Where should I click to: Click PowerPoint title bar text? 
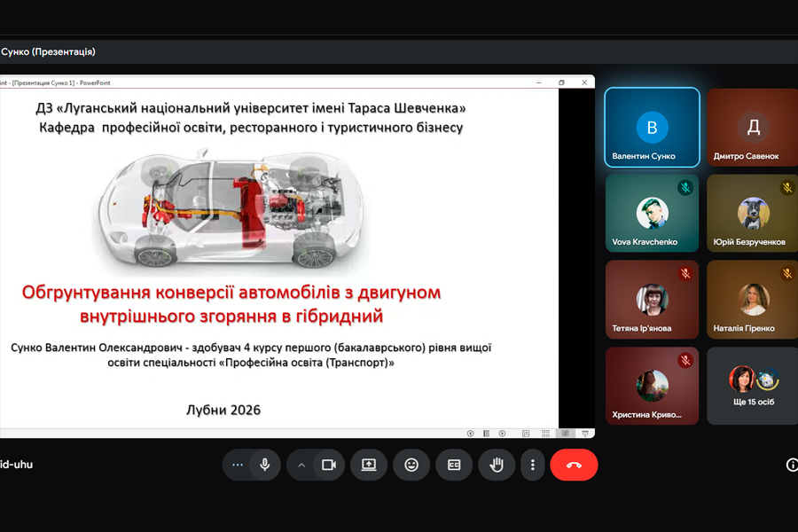pyautogui.click(x=55, y=83)
